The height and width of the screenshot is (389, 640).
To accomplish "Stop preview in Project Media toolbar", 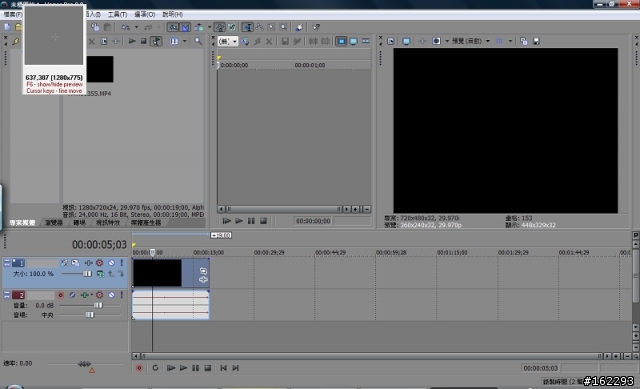I will [144, 41].
